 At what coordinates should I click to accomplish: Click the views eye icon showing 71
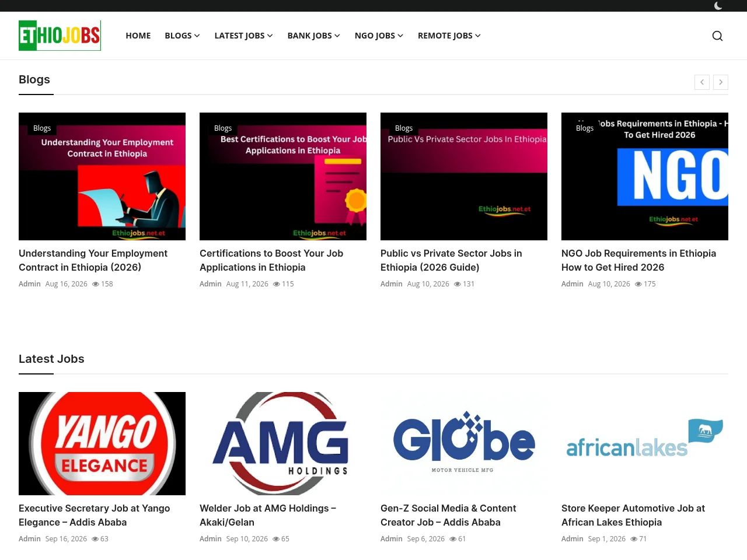pos(634,539)
